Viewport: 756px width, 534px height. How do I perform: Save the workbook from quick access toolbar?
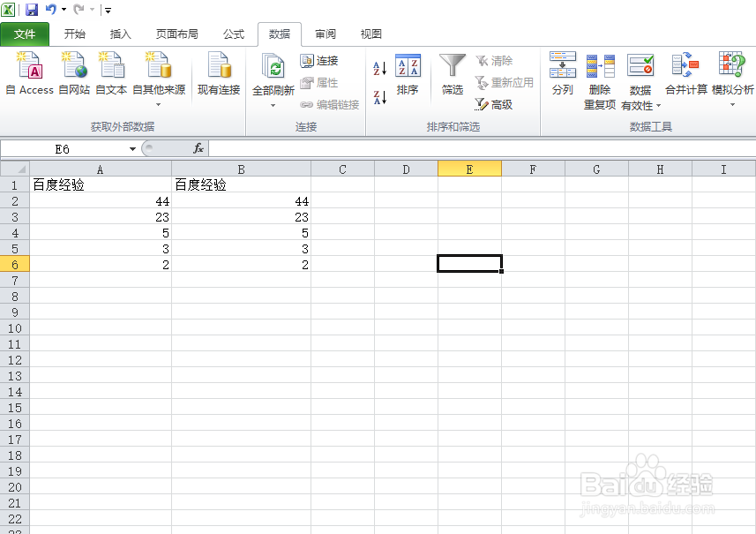coord(32,9)
